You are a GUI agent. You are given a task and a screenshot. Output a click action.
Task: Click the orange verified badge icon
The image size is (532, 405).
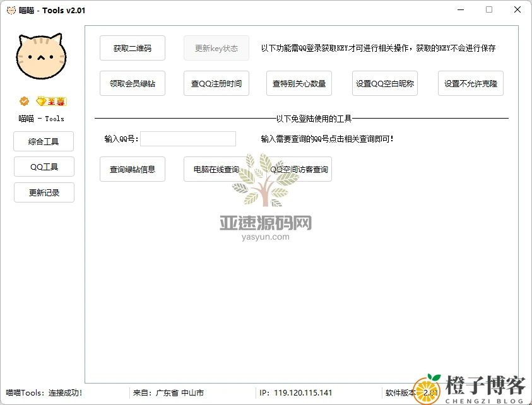click(x=24, y=101)
